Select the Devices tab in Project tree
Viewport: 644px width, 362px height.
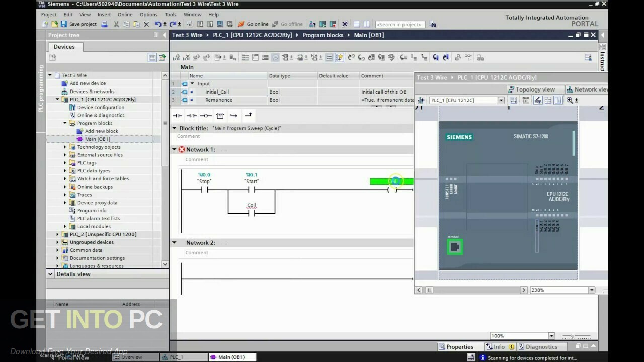[64, 47]
